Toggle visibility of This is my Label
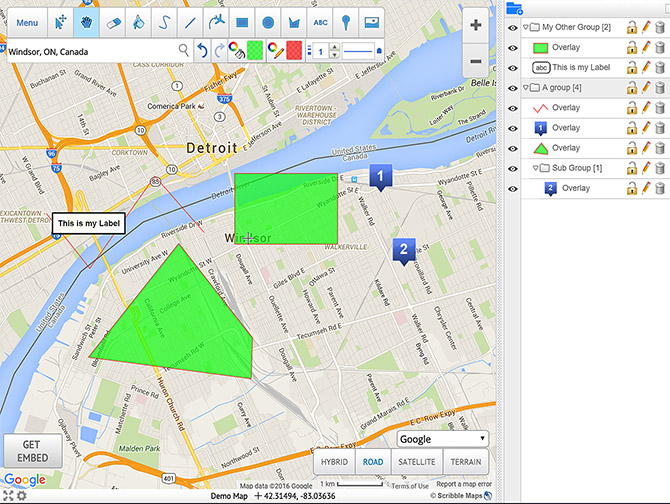This screenshot has height=504, width=670. click(512, 67)
